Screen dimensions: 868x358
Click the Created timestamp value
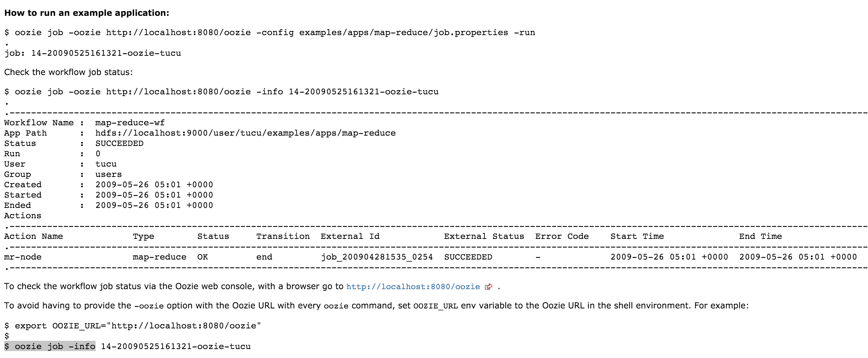pos(154,185)
